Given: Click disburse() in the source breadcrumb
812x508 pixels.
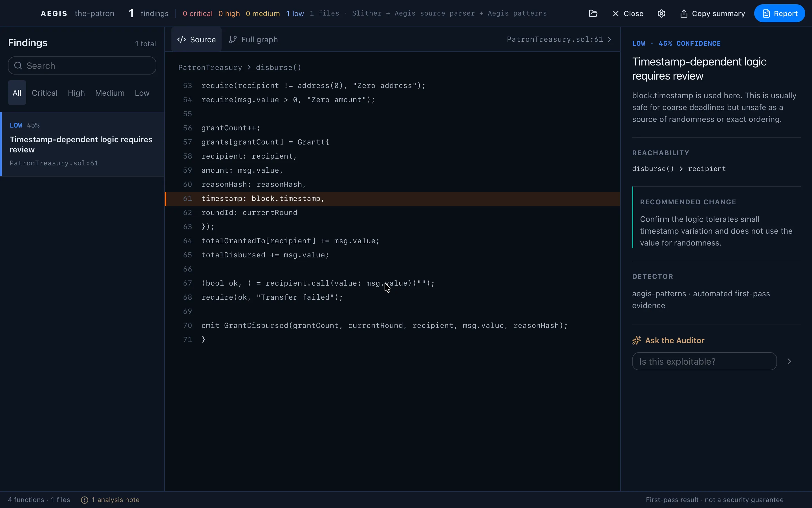Looking at the screenshot, I should click(x=279, y=67).
